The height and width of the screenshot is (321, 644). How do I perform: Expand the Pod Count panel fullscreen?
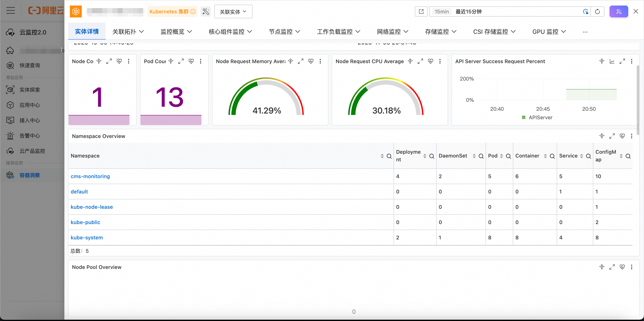tap(181, 61)
